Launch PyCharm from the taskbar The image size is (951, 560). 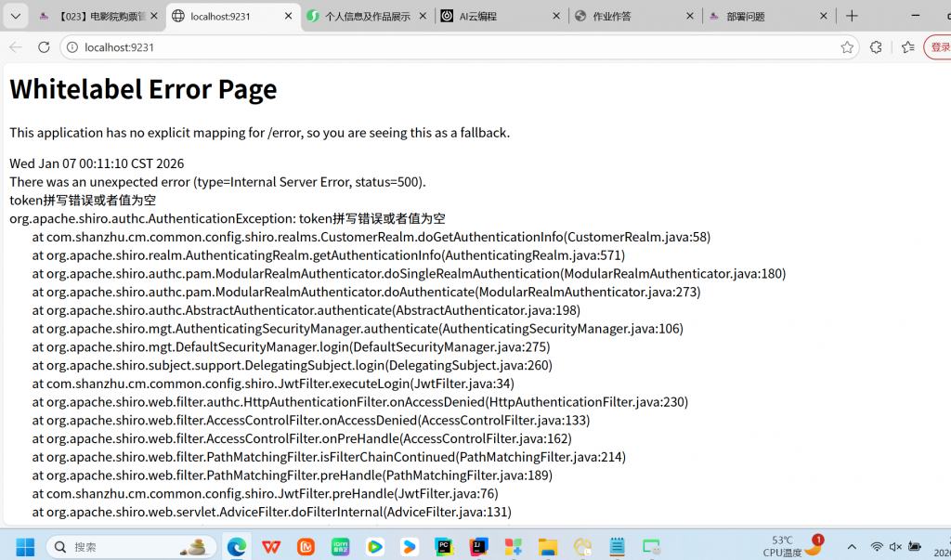click(x=444, y=547)
